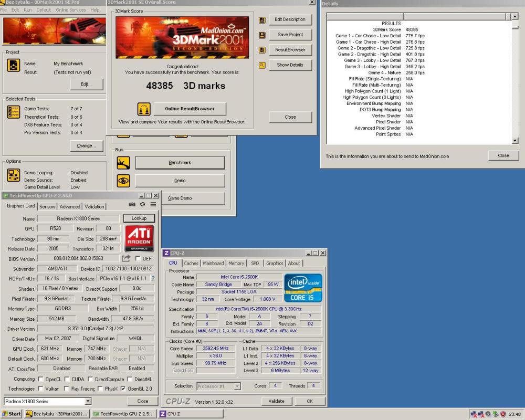Toggle the OpenCL checkbox

pos(41,379)
